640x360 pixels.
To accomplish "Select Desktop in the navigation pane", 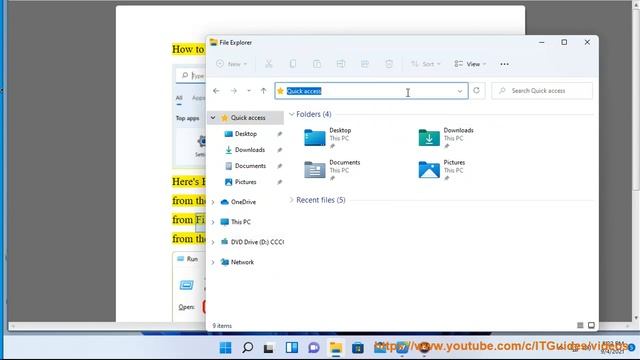I will pos(245,134).
